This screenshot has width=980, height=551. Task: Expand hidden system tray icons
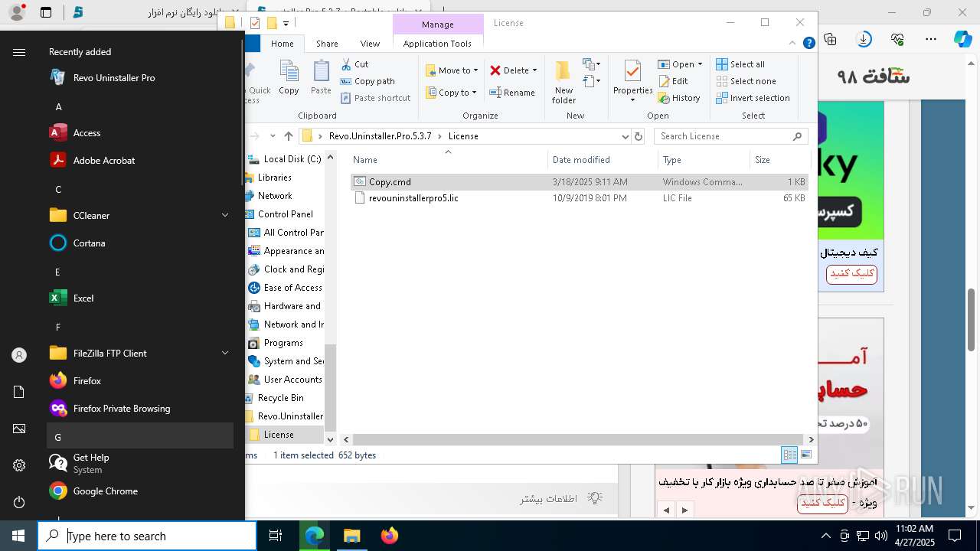click(x=825, y=536)
